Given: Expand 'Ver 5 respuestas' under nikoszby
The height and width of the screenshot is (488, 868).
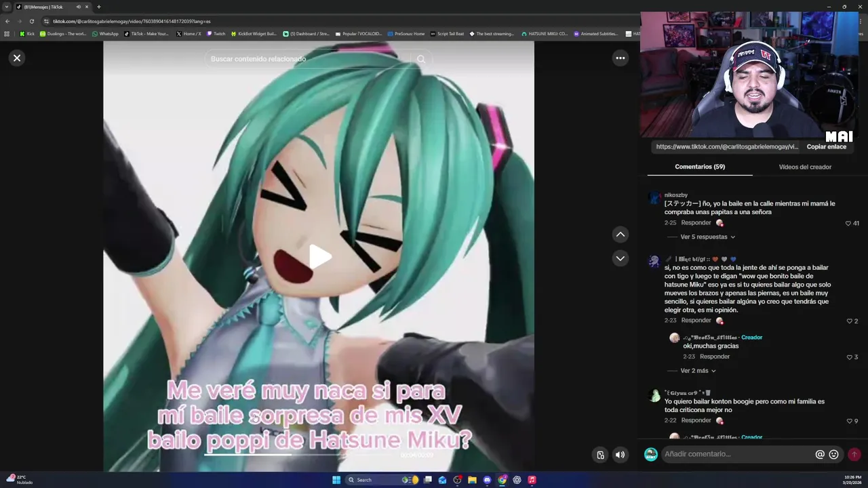Looking at the screenshot, I should (x=707, y=237).
